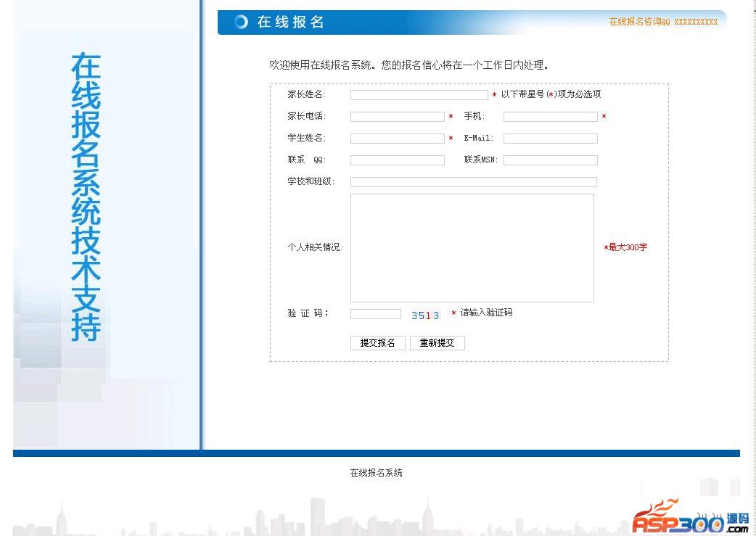Screen dimensions: 756x536
Task: Select the 手机 input field
Action: tap(551, 117)
